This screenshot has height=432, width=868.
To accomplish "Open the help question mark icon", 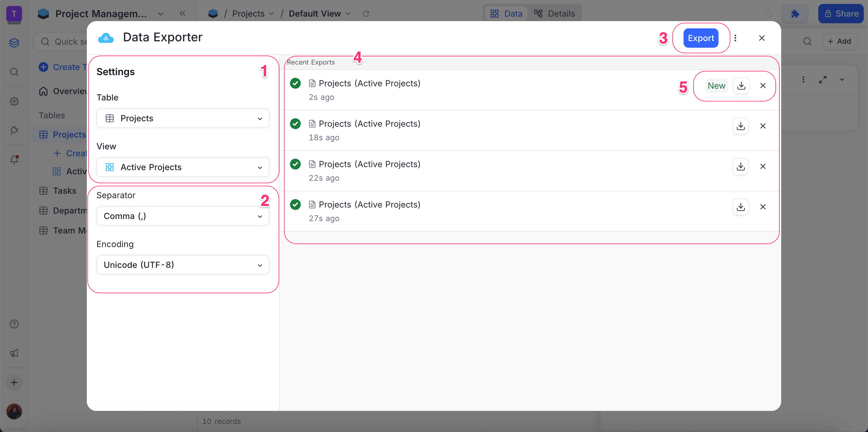I will tap(14, 324).
